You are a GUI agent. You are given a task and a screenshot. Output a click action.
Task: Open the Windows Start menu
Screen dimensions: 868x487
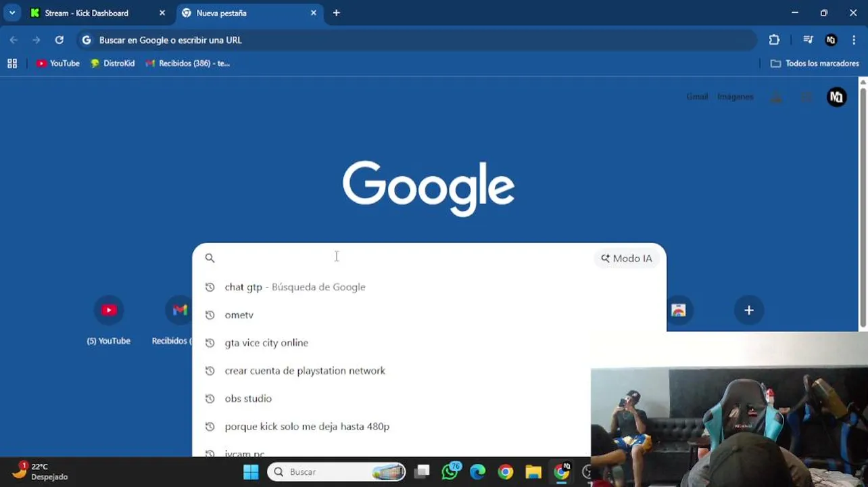pos(251,472)
